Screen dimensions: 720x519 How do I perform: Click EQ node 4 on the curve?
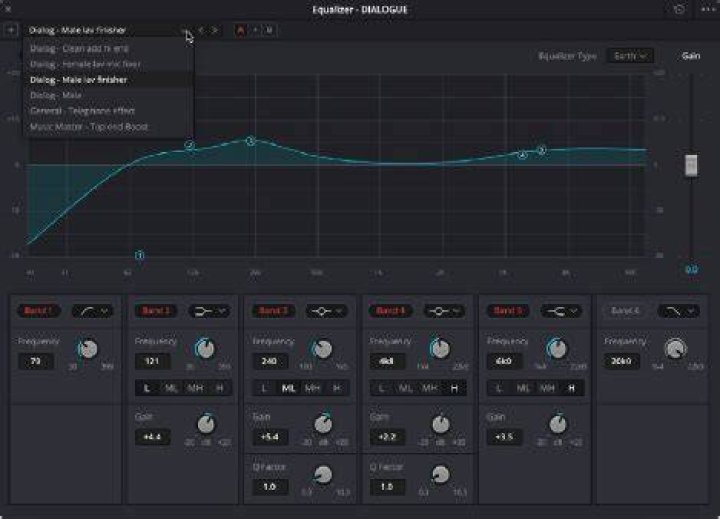click(x=522, y=155)
